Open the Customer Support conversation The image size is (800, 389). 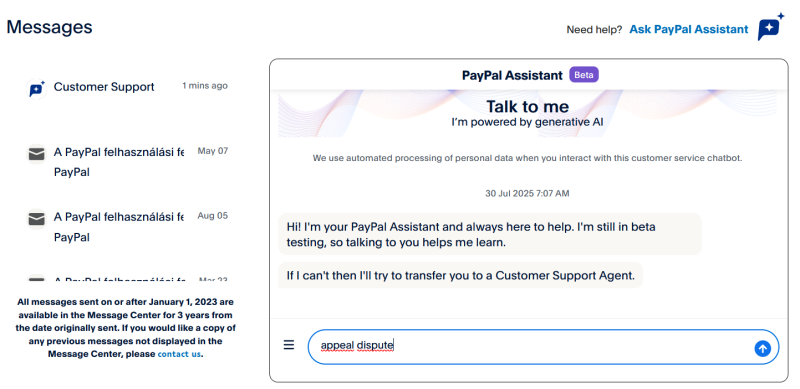point(127,87)
